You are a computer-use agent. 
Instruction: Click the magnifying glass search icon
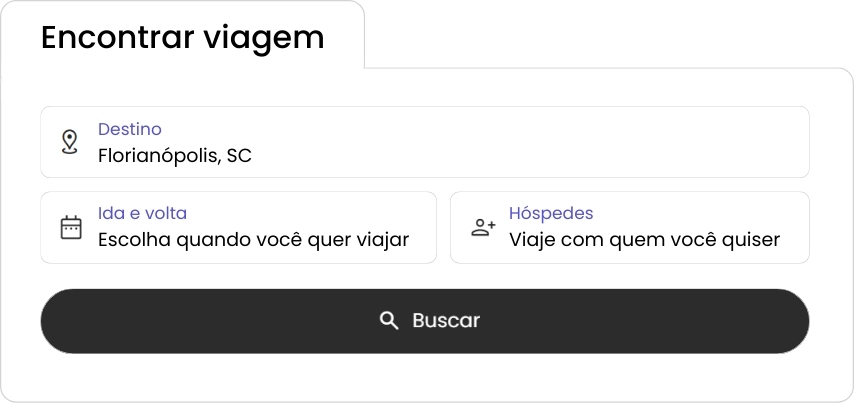click(x=389, y=320)
